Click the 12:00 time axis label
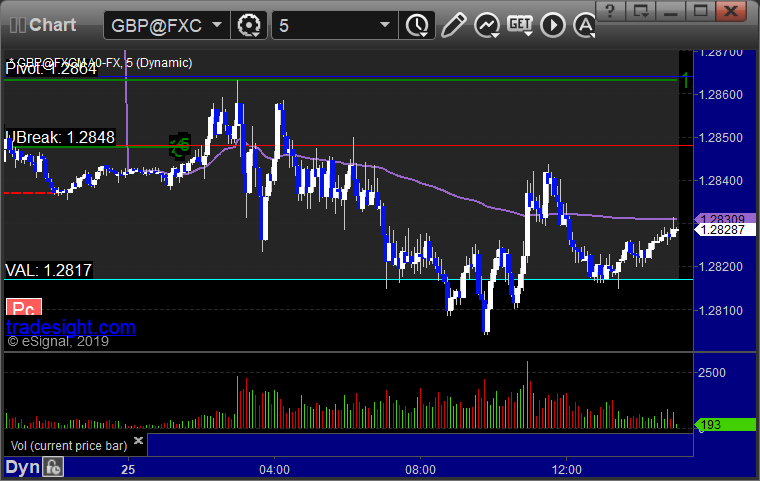Image resolution: width=760 pixels, height=481 pixels. click(567, 470)
